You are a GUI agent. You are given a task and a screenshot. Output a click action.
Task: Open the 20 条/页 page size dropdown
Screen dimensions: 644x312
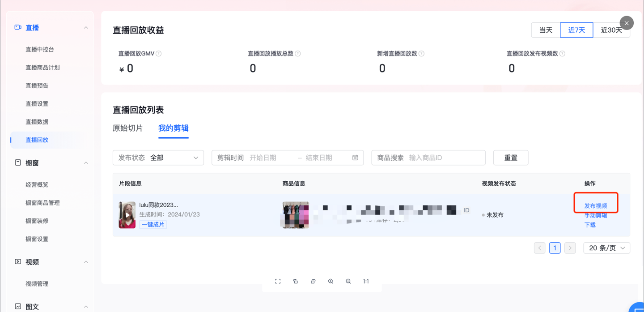[606, 248]
